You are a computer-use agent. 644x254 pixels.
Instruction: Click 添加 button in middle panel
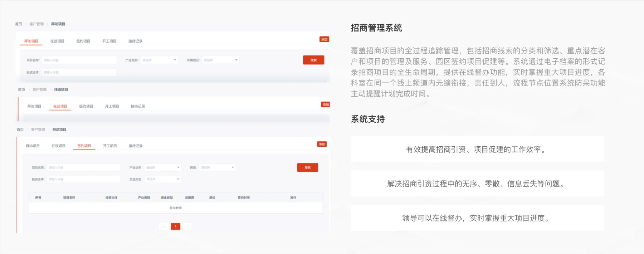(326, 104)
